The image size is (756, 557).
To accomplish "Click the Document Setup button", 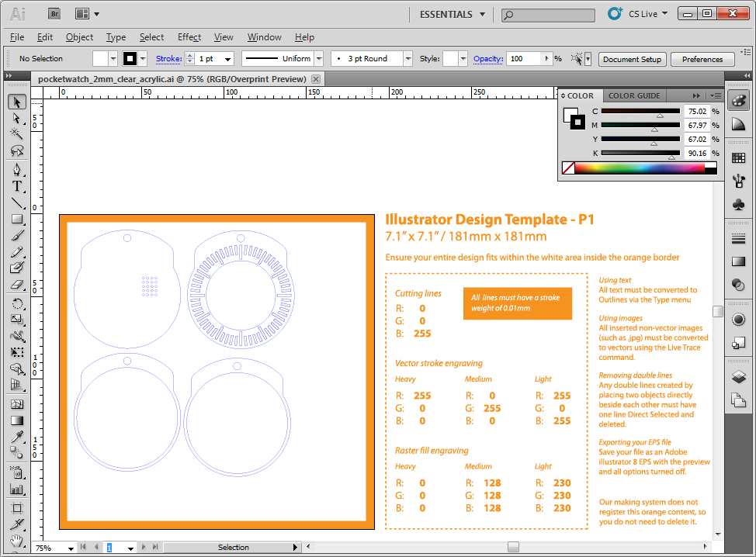I will point(632,59).
